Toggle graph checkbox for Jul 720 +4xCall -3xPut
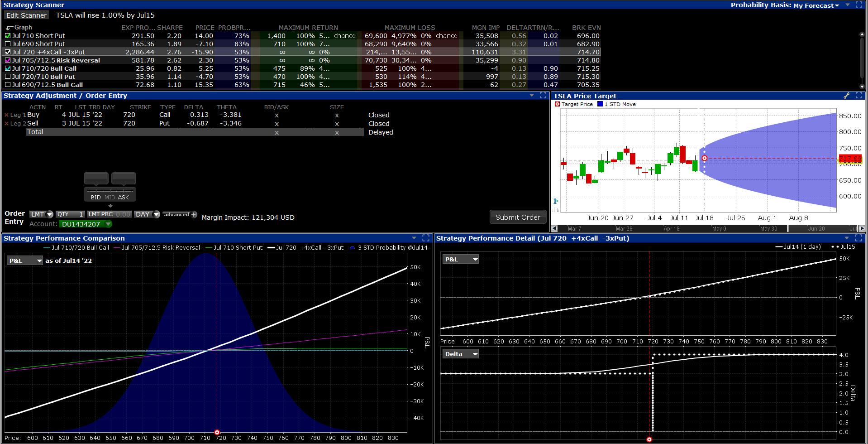Image resolution: width=868 pixels, height=444 pixels. click(x=8, y=52)
